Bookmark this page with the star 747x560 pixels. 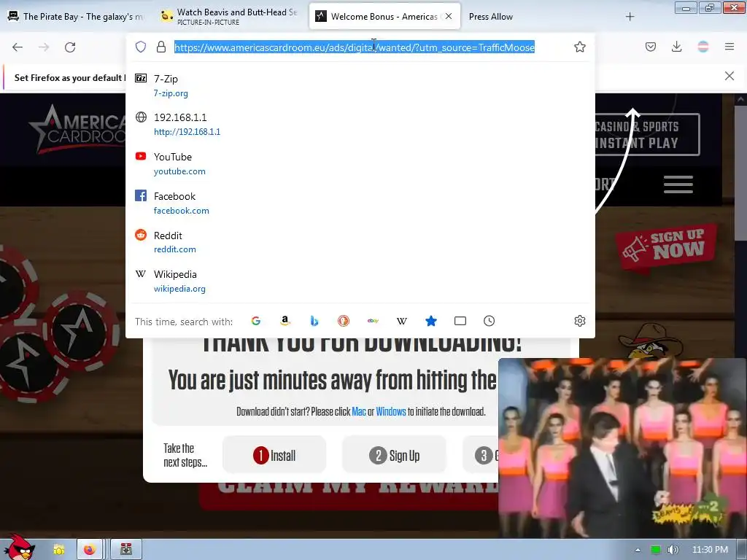coord(580,47)
